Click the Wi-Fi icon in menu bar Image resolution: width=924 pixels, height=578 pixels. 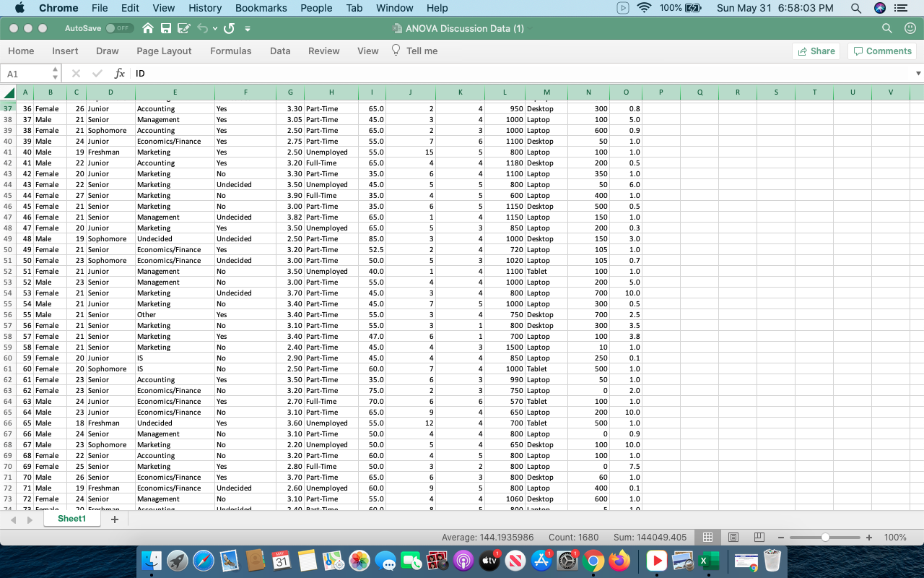click(643, 8)
